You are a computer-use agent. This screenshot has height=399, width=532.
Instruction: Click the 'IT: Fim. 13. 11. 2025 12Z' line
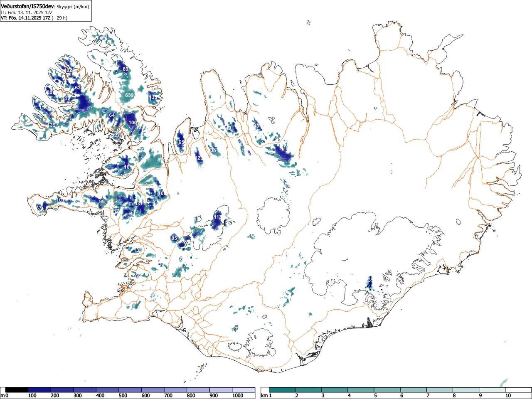point(27,12)
